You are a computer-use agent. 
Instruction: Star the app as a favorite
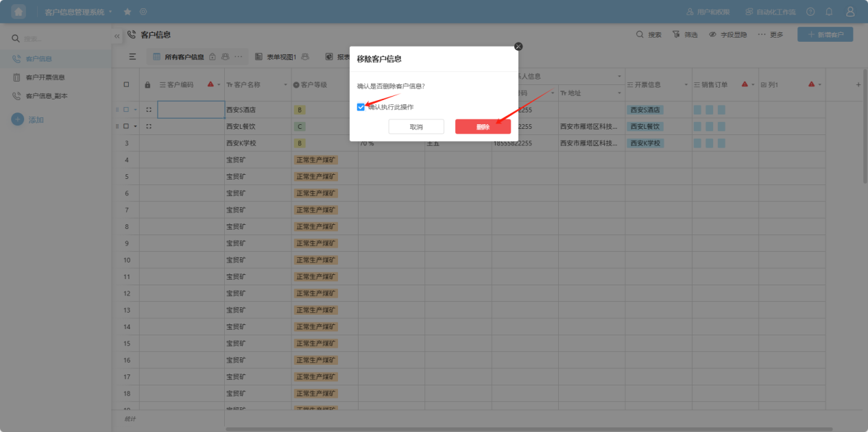coord(128,12)
